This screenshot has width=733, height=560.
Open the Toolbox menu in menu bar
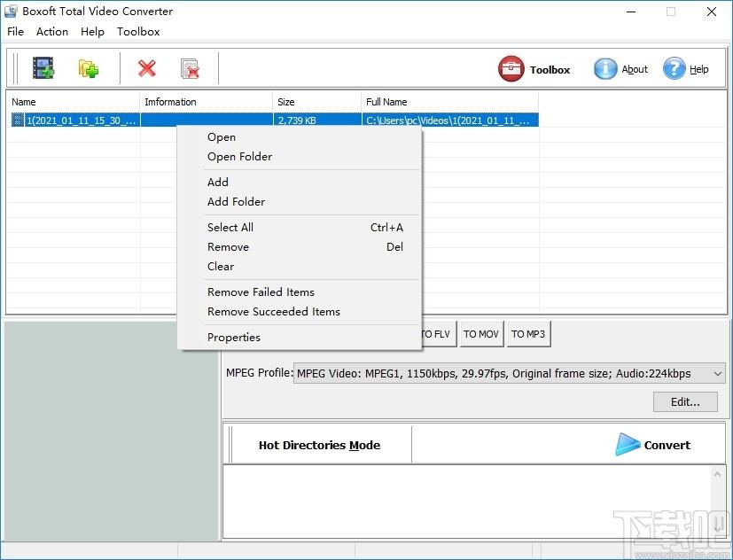pos(138,32)
